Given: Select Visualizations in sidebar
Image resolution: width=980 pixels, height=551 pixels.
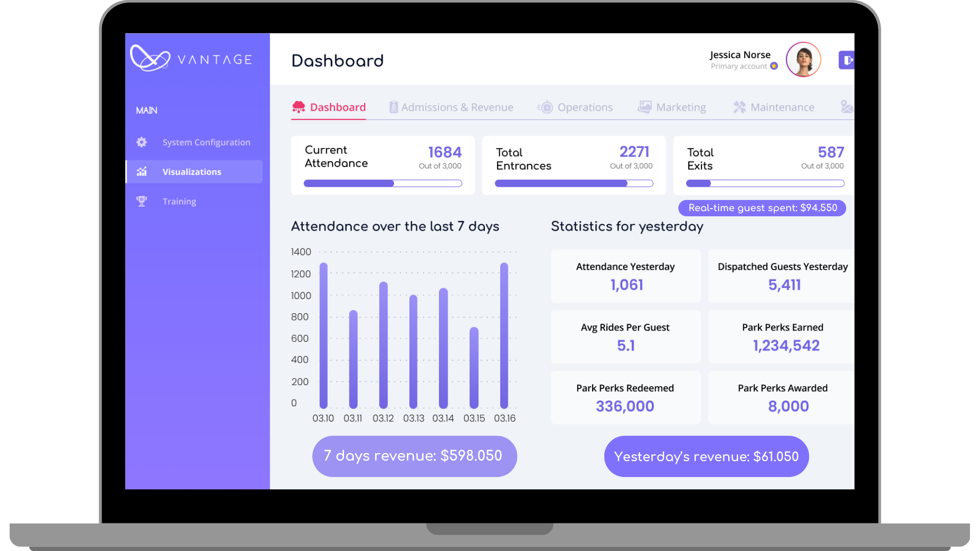Looking at the screenshot, I should [x=194, y=172].
